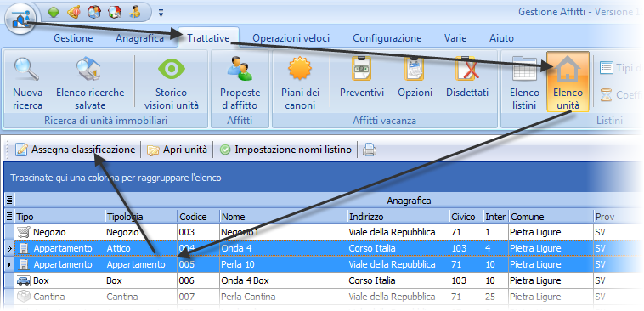Open the Aiuto ribbon tab

[501, 38]
